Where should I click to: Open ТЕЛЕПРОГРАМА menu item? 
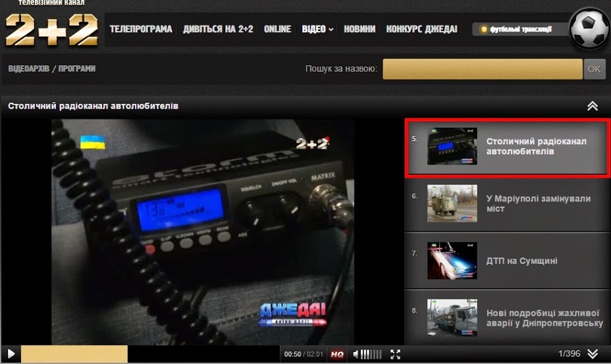point(141,29)
